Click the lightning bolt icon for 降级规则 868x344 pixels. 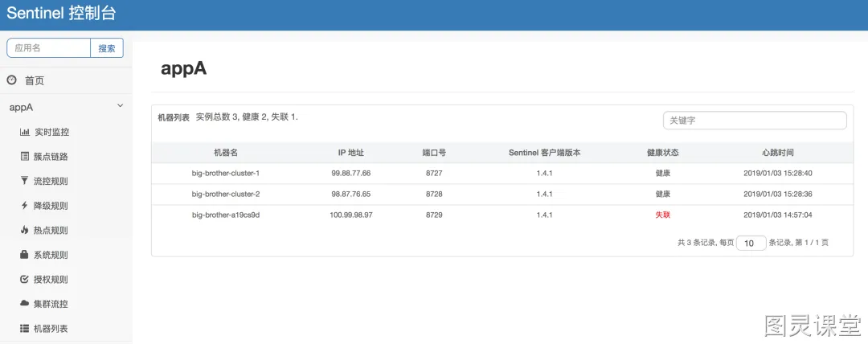point(24,205)
